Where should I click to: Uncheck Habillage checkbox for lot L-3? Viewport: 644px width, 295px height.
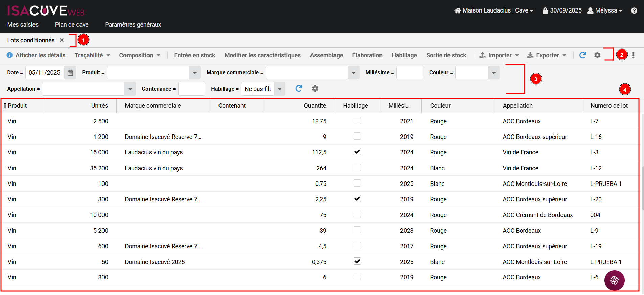click(357, 152)
